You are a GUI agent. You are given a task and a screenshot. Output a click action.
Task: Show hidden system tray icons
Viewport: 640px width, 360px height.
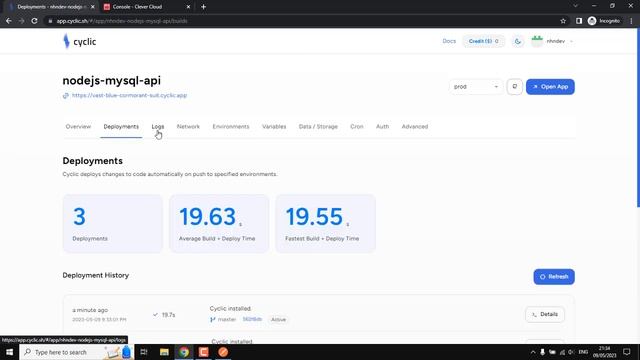point(533,352)
